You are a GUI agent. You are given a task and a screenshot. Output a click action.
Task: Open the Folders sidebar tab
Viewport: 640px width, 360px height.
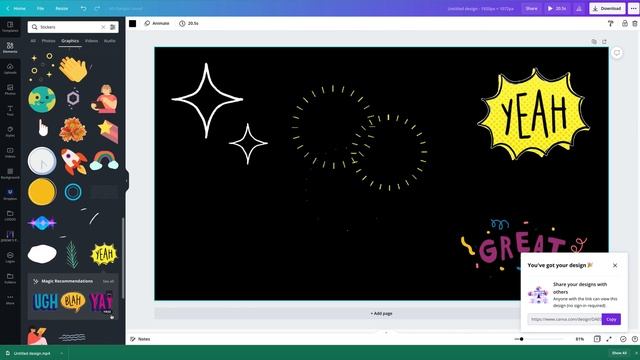pyautogui.click(x=10, y=278)
